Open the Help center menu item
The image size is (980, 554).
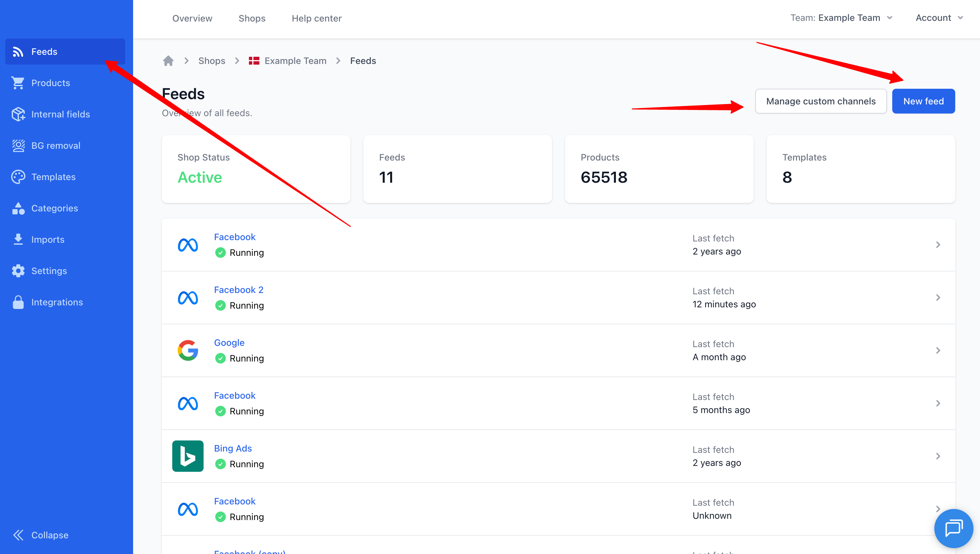[x=316, y=18]
